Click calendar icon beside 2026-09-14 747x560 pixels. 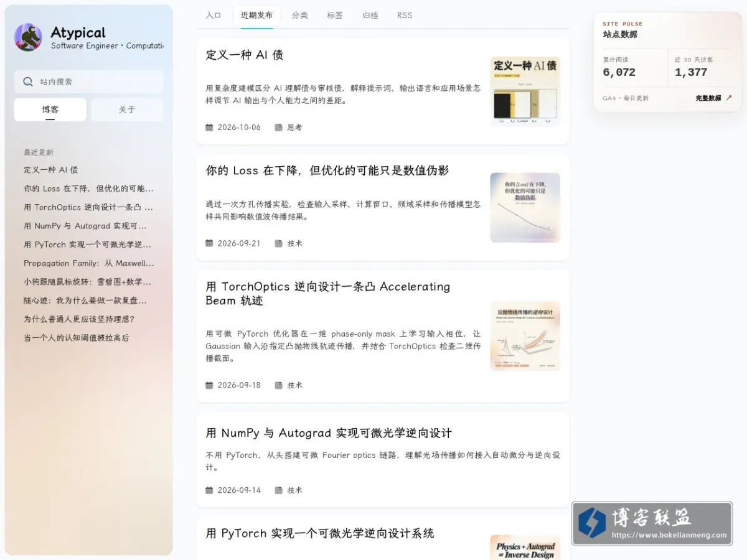(209, 490)
